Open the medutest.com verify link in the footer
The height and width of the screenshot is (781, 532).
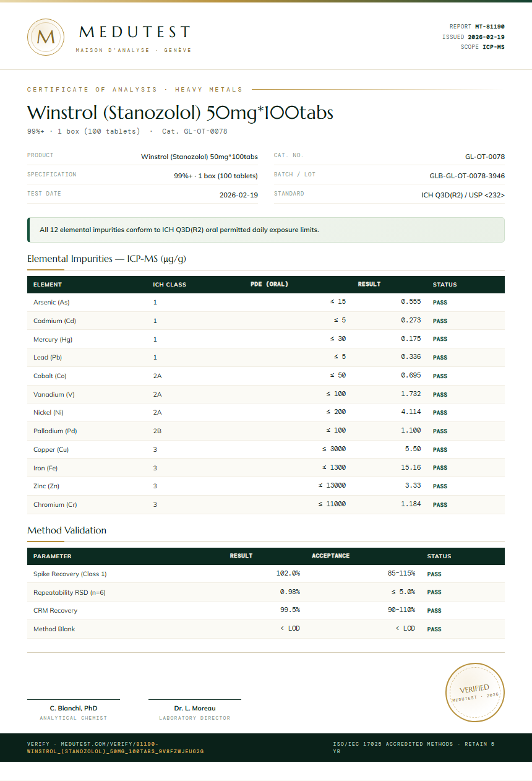tap(116, 748)
